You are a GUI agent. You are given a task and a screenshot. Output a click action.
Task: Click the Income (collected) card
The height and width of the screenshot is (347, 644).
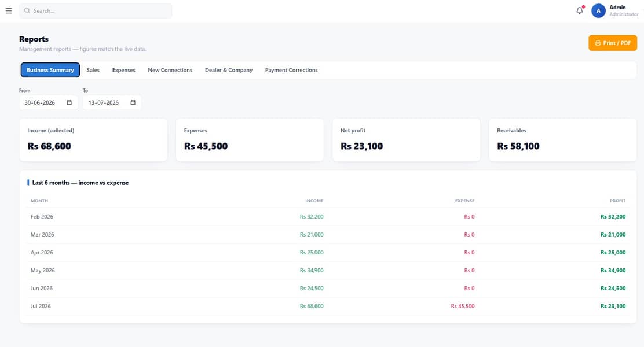[93, 140]
